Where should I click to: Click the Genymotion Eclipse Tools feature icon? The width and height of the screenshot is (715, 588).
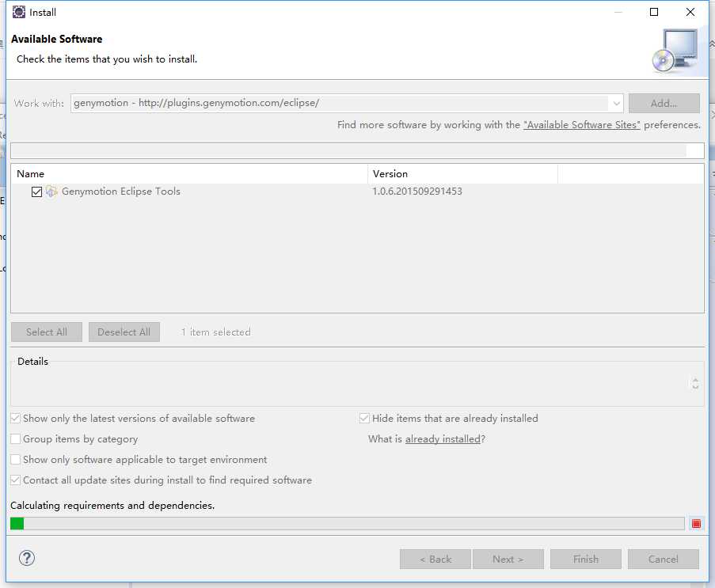click(51, 192)
